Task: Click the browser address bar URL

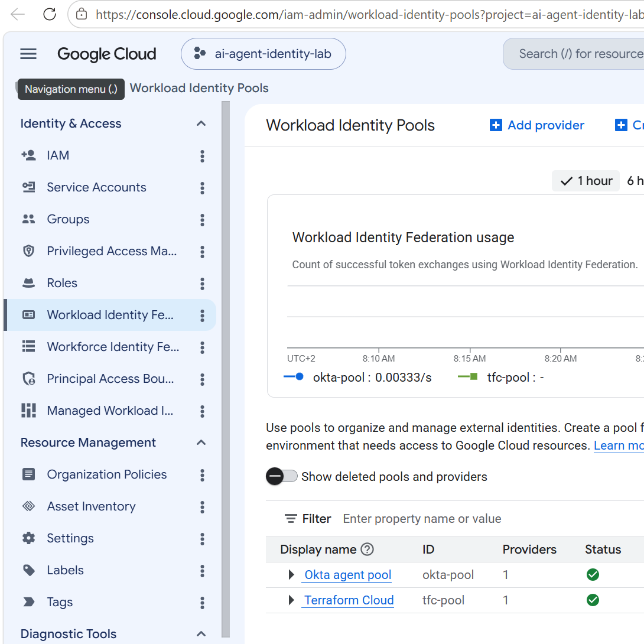Action: (x=370, y=14)
